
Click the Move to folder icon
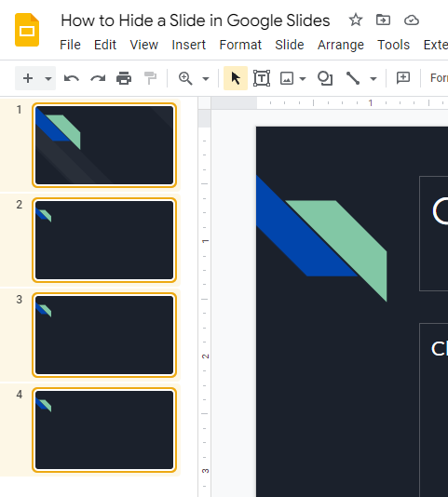pos(384,20)
